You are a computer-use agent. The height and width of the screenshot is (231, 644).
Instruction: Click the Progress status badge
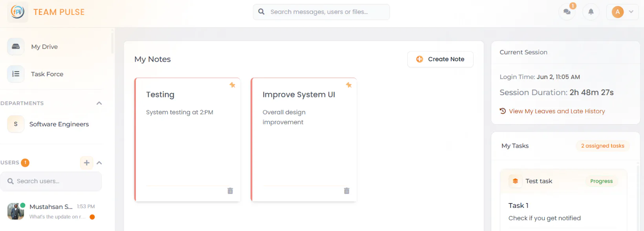[602, 181]
